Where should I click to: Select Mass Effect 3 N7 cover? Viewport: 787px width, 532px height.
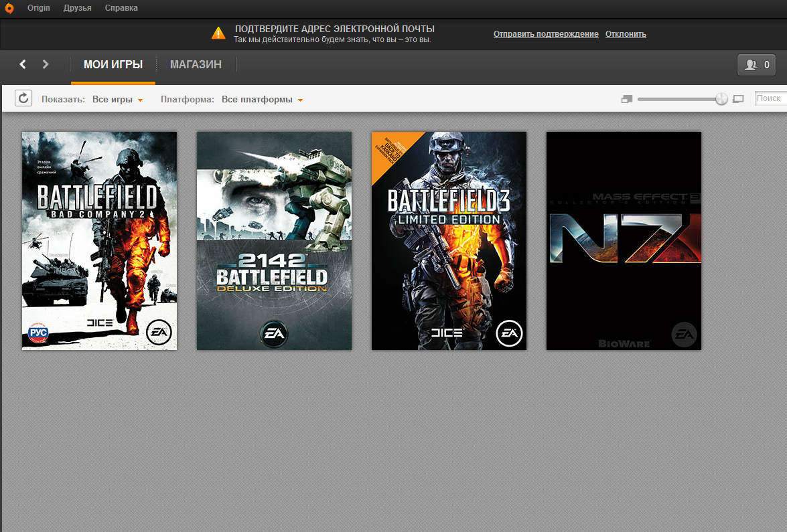click(x=624, y=241)
